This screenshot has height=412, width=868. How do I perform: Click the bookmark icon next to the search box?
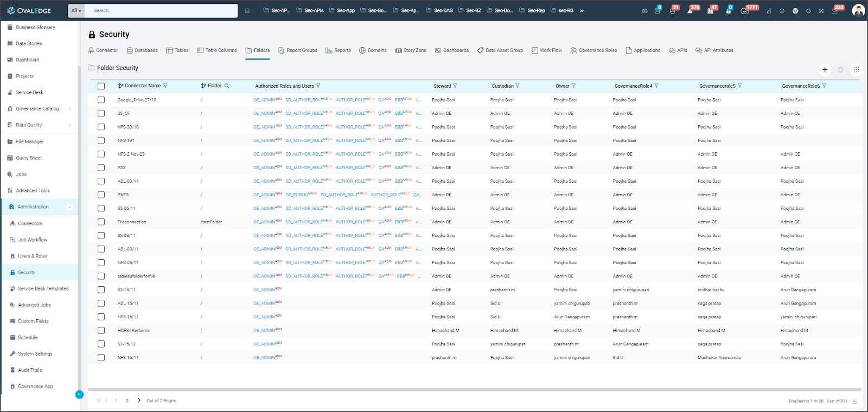[247, 10]
